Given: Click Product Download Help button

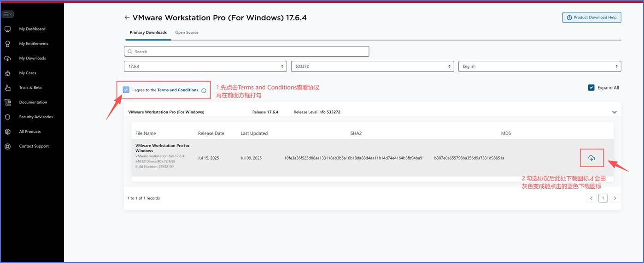Looking at the screenshot, I should [591, 18].
